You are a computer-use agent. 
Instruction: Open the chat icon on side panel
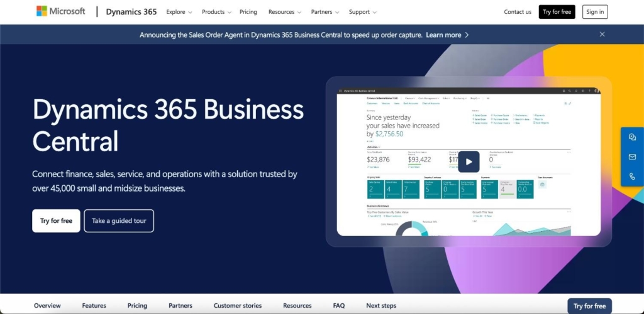[632, 138]
